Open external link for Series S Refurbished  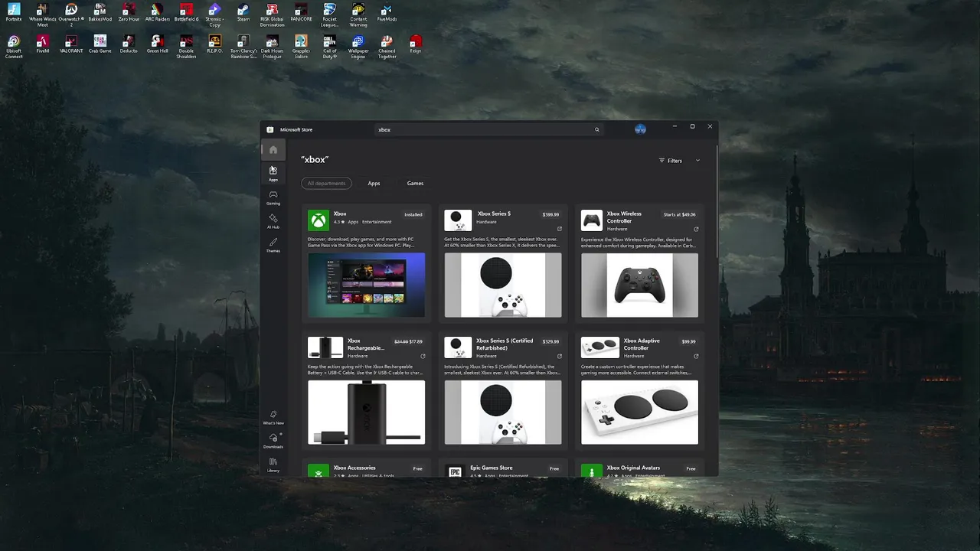[559, 356]
